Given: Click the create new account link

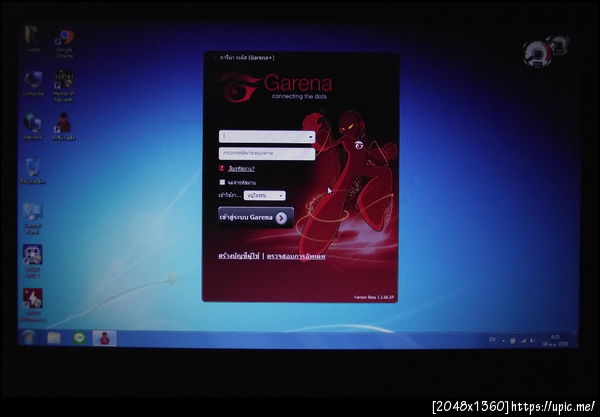Looking at the screenshot, I should pos(239,256).
